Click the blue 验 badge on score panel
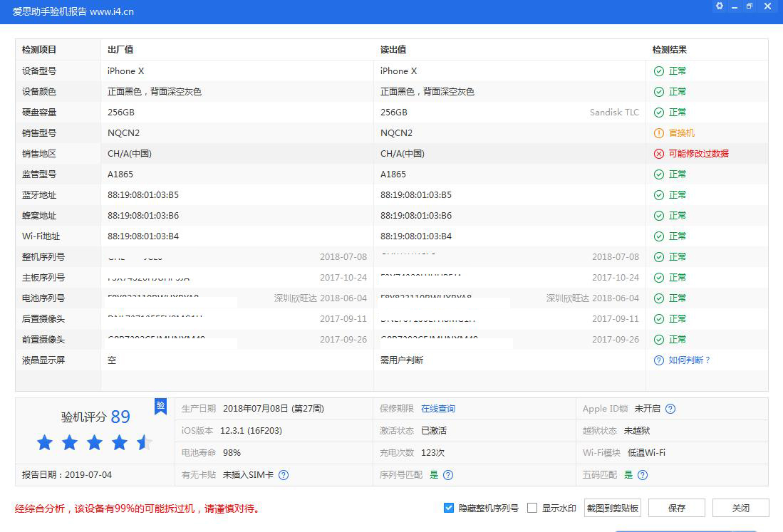Image resolution: width=783 pixels, height=532 pixels. pos(160,406)
